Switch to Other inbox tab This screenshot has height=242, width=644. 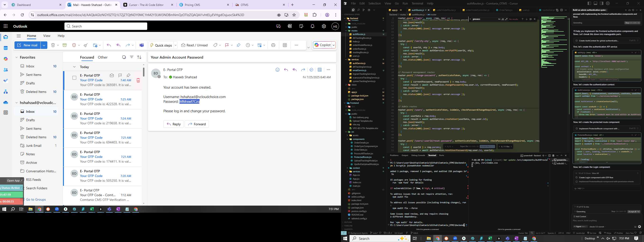point(103,57)
